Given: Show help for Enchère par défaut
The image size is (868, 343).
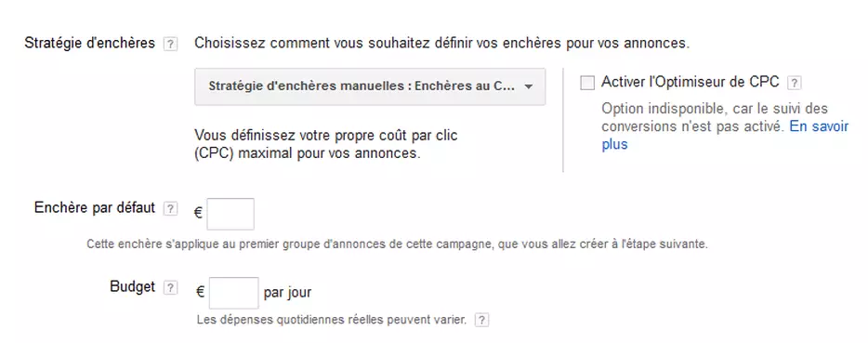Looking at the screenshot, I should click(x=170, y=209).
